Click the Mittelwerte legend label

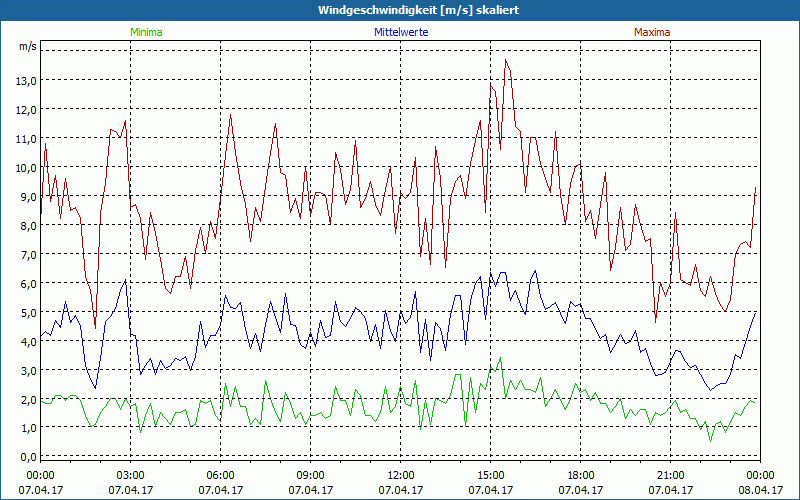click(401, 32)
